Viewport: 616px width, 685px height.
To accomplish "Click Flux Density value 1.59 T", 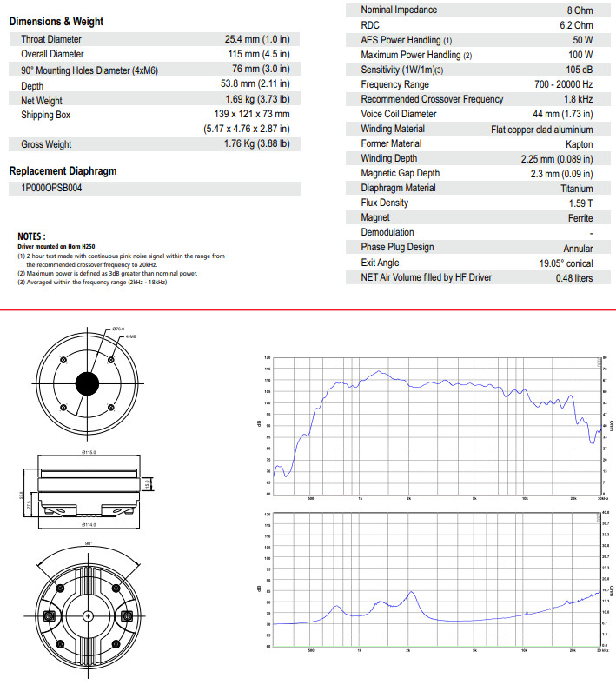I will (580, 203).
